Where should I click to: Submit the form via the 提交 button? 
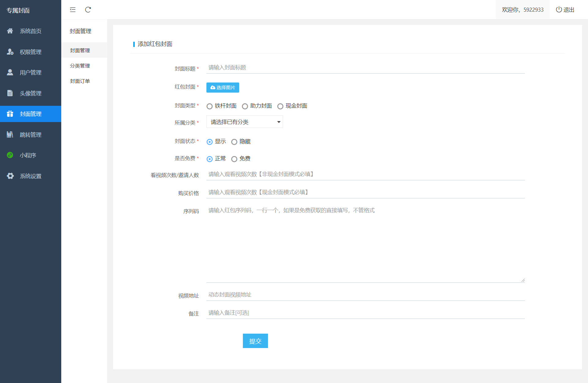tap(255, 341)
